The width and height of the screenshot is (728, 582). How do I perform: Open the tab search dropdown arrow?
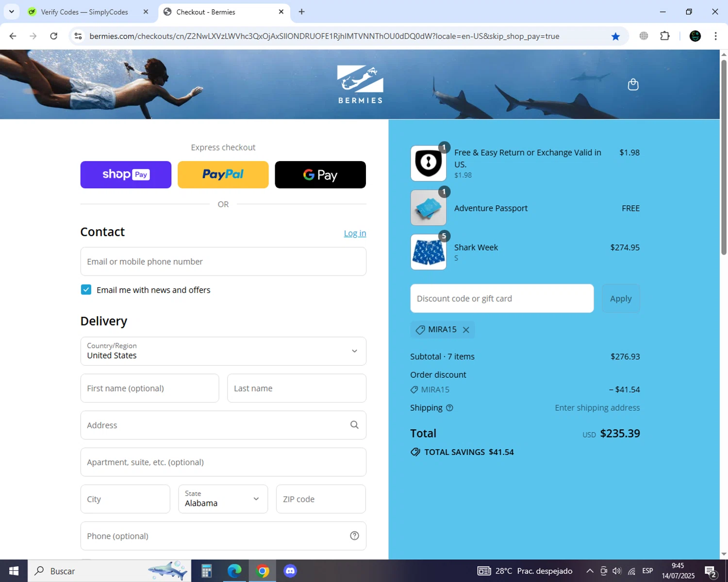11,12
